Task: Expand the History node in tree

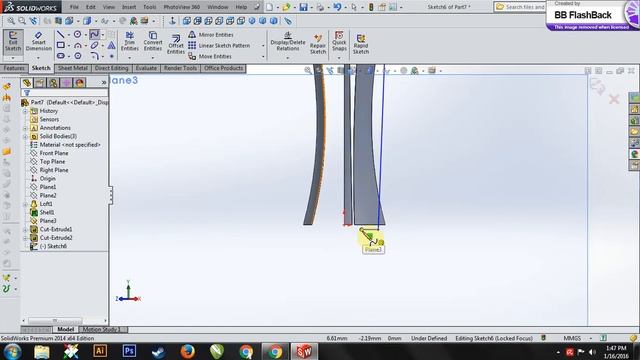Action: pyautogui.click(x=25, y=111)
